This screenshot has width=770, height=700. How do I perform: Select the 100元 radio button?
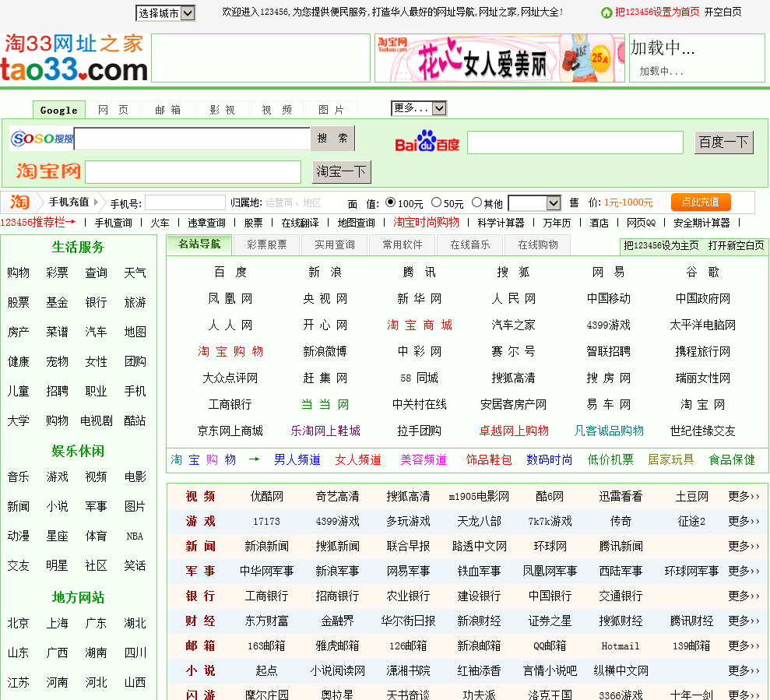pyautogui.click(x=391, y=202)
